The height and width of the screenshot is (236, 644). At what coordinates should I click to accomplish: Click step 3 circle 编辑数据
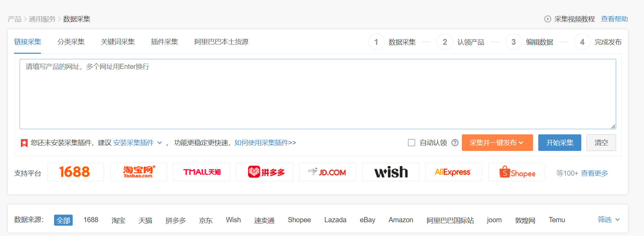514,42
